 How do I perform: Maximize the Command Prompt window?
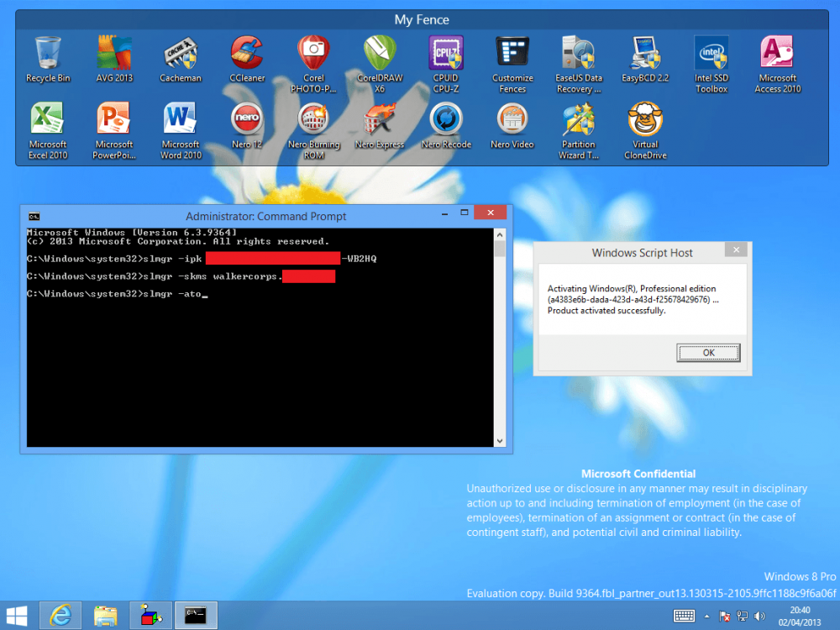(465, 213)
